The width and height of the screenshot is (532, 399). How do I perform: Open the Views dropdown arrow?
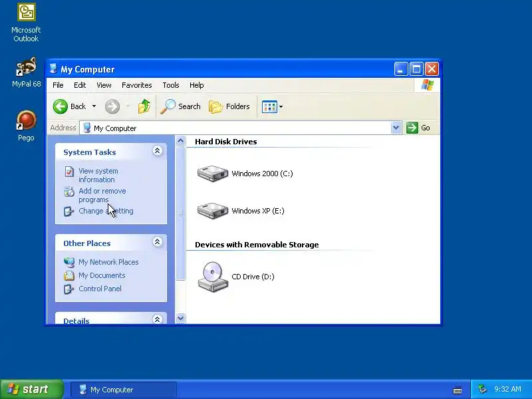[x=281, y=107]
